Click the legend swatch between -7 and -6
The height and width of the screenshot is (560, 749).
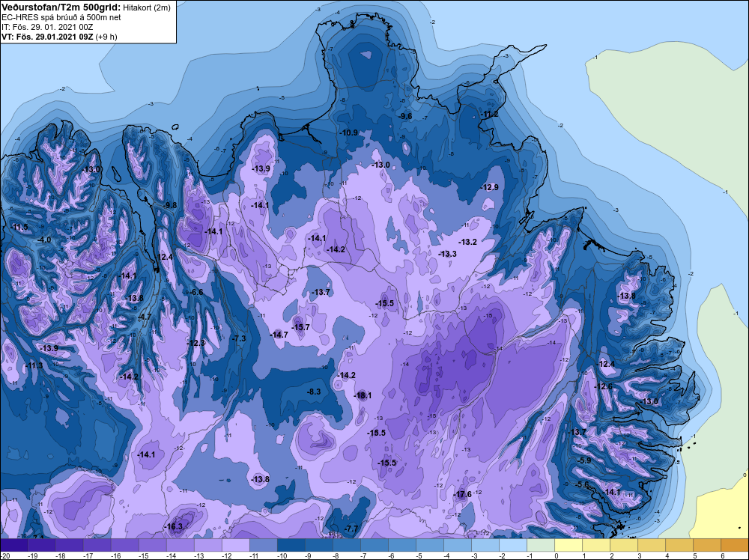pos(374,545)
